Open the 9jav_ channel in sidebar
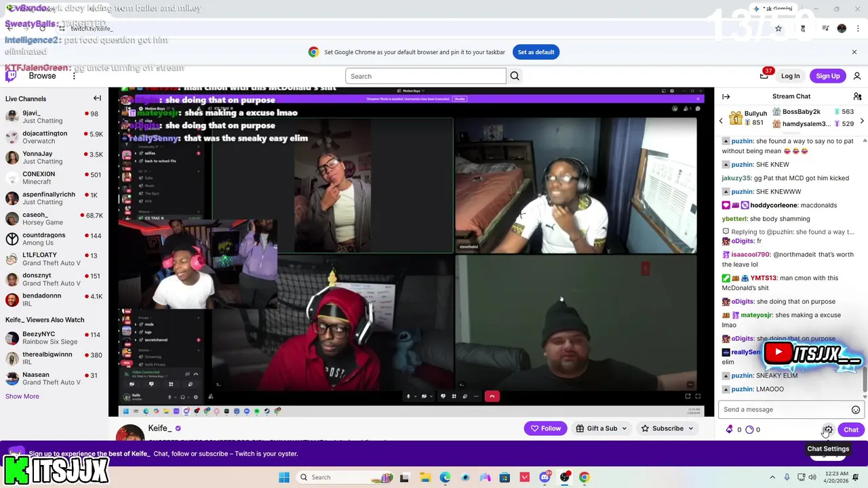868x488 pixels. 54,117
